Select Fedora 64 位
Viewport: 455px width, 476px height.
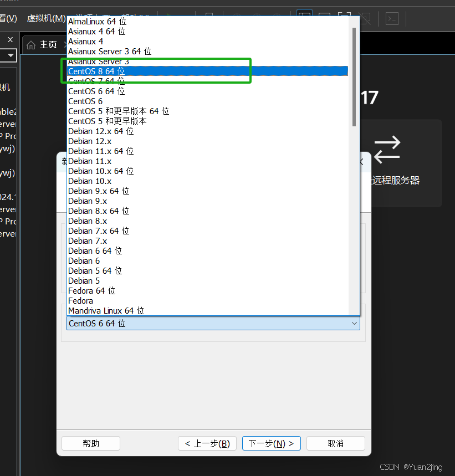[208, 291]
